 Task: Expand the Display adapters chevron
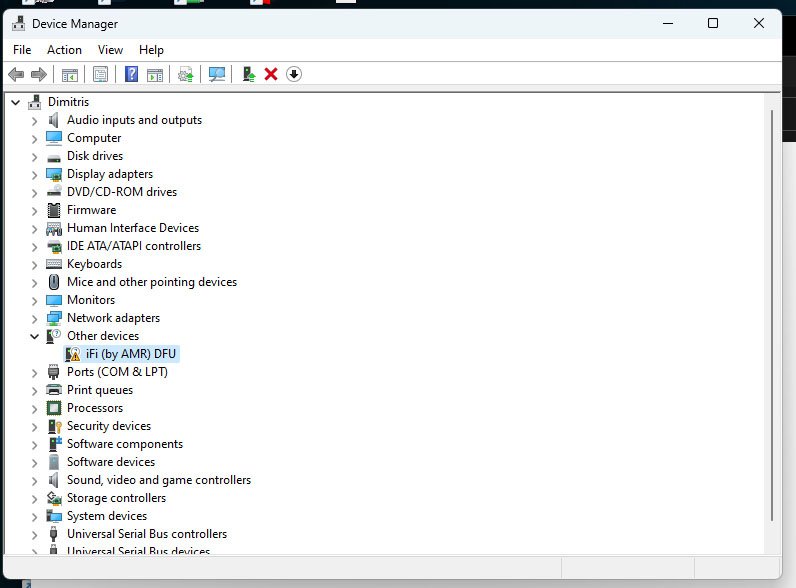[x=35, y=175]
